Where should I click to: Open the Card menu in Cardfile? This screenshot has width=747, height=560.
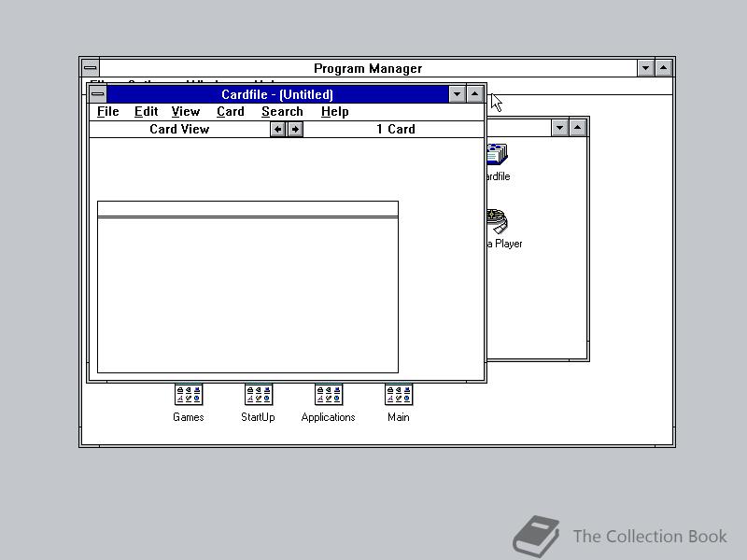(x=230, y=111)
